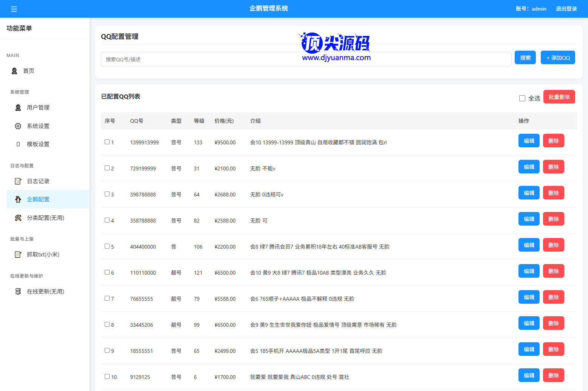The image size is (588, 391).
Task: Click the 企鹅配置 penguin icon
Action: [x=18, y=199]
